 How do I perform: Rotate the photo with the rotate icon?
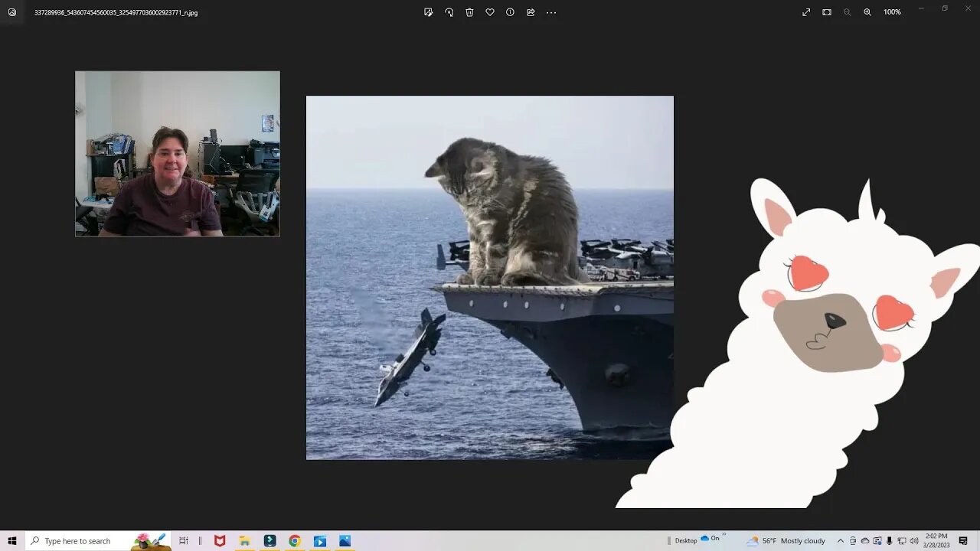[x=449, y=12]
